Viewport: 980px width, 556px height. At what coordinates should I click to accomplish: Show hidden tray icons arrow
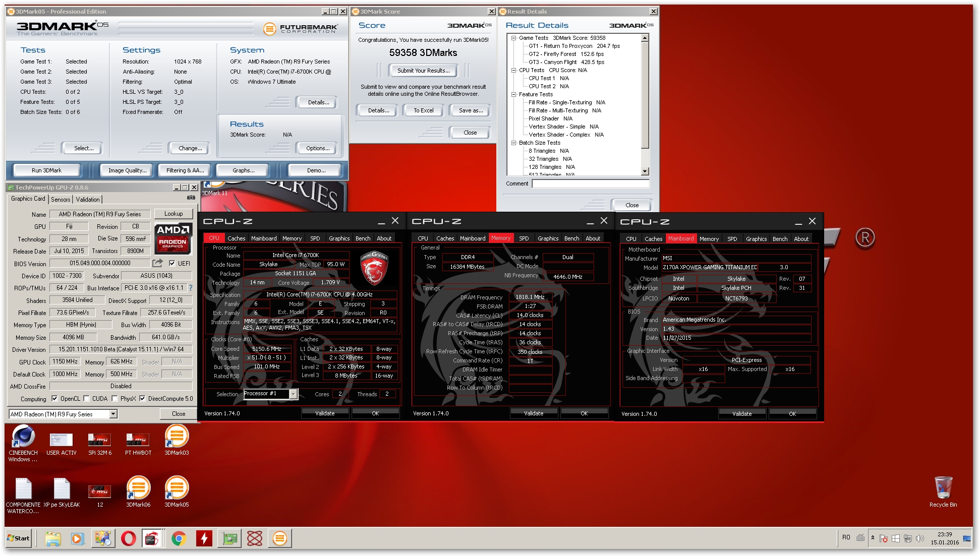873,538
